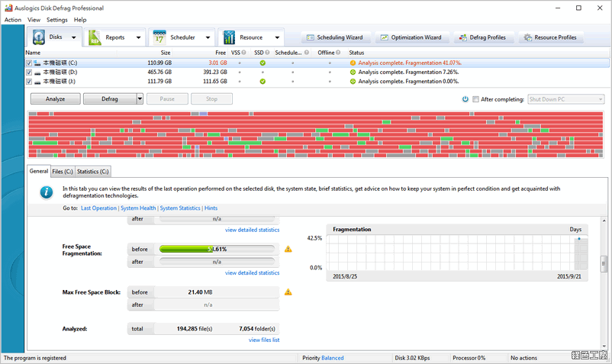
Task: Click drive icon of the D: row
Action: click(37, 72)
